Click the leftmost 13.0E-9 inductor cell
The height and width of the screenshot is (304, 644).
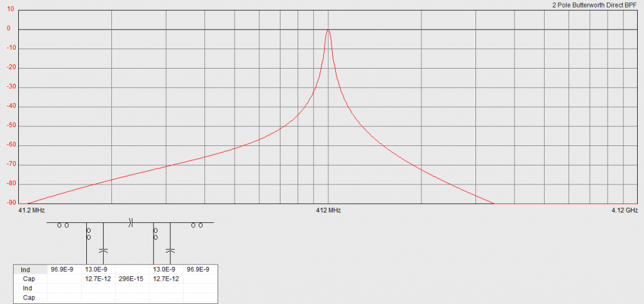(98, 269)
